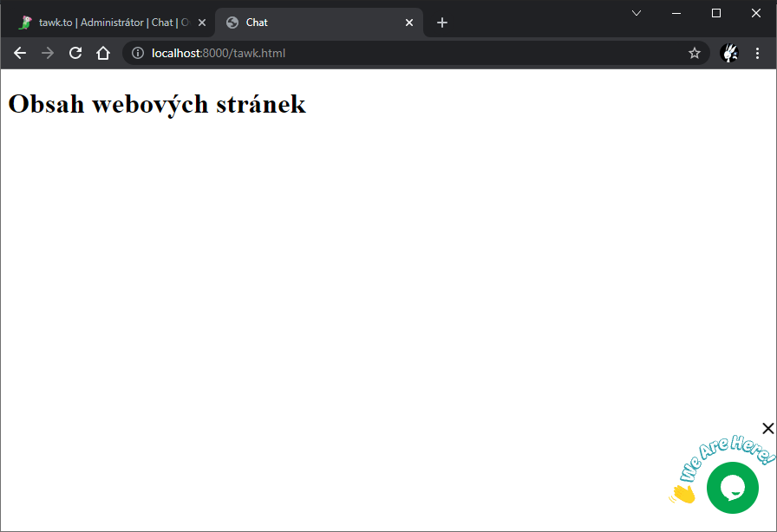Minimize the browser window
Image resolution: width=777 pixels, height=532 pixels.
coord(676,13)
